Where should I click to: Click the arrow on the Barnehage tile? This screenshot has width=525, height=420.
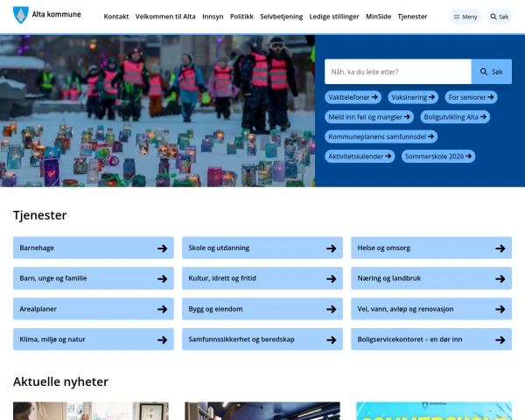(x=163, y=248)
